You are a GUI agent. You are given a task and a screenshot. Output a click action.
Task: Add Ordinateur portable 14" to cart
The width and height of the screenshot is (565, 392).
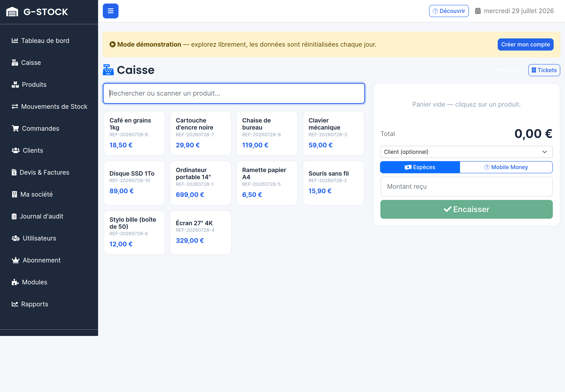coord(201,183)
